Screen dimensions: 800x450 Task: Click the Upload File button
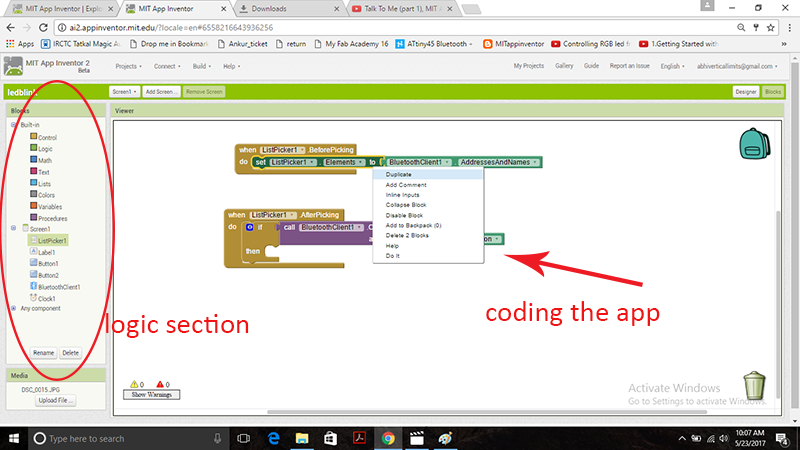pyautogui.click(x=55, y=401)
